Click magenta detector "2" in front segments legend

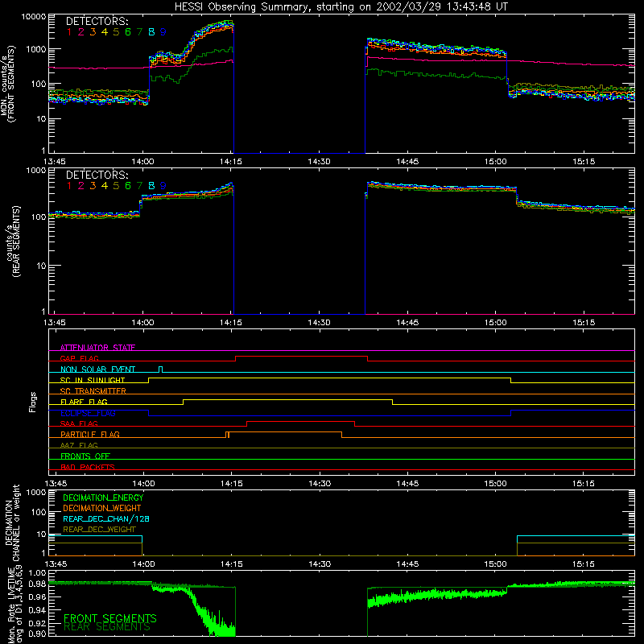81,32
